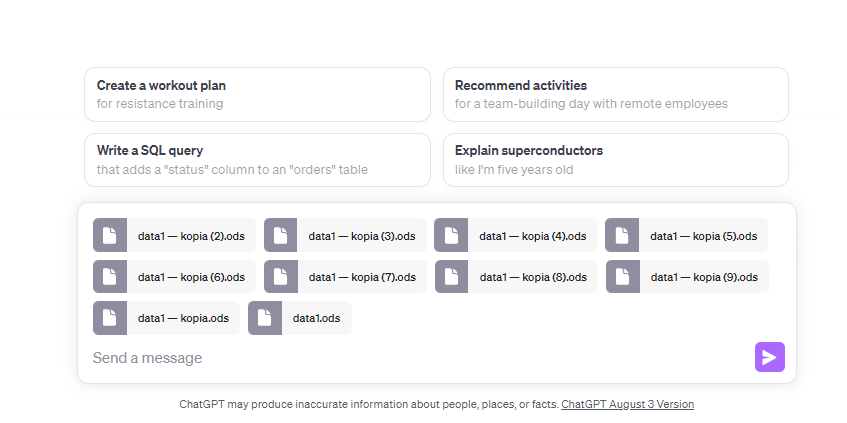
Task: Click file icon of data1 — kopia (6).ods
Action: tap(110, 277)
